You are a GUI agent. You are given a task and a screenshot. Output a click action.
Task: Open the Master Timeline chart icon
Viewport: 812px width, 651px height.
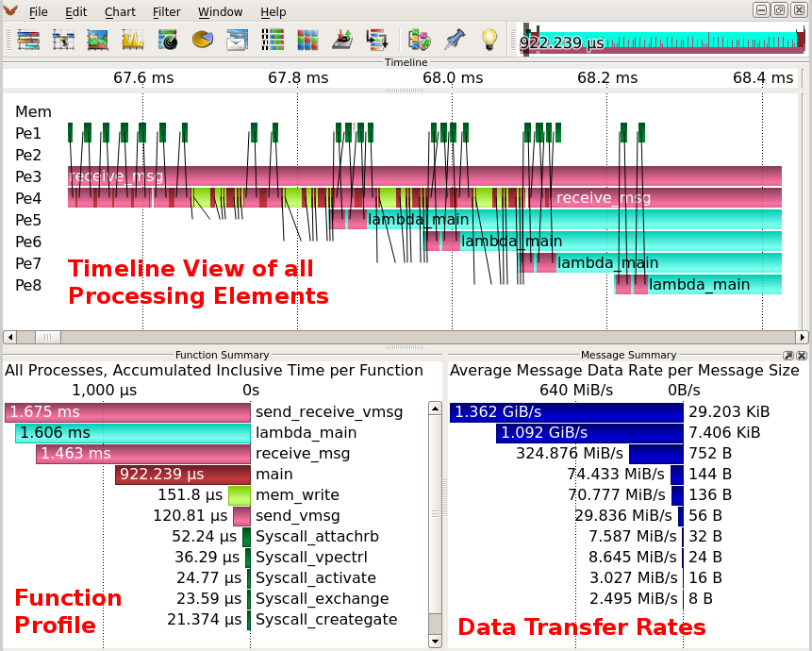[28, 40]
